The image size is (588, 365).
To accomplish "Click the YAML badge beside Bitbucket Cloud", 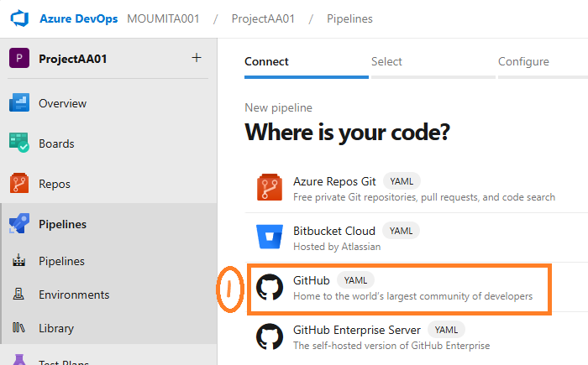I will coord(401,231).
